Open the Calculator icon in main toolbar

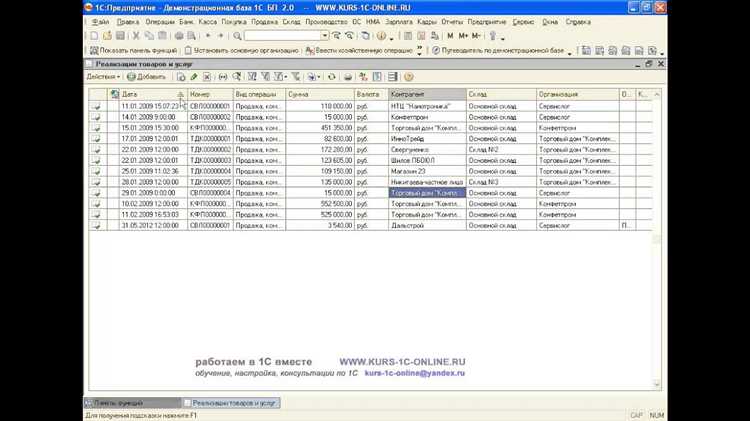pos(408,36)
